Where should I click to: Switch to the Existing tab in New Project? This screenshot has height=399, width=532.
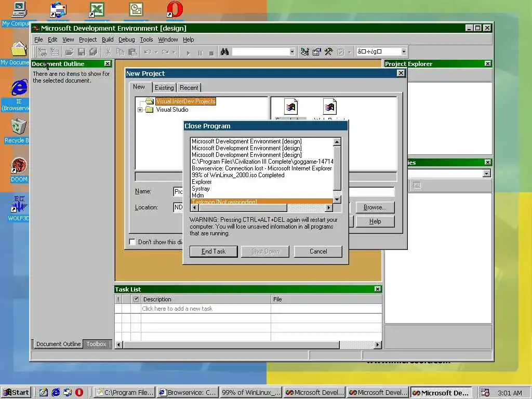click(164, 88)
